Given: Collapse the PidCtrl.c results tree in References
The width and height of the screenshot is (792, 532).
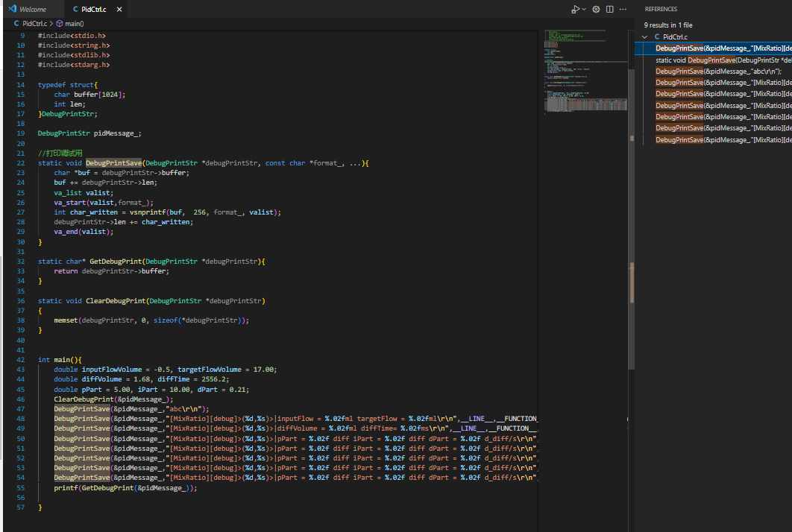Looking at the screenshot, I should 644,36.
